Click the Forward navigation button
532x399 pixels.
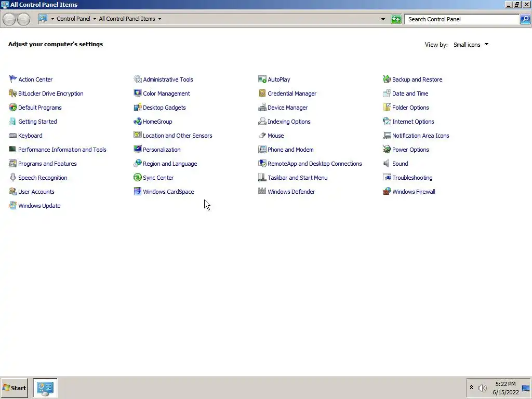point(23,19)
